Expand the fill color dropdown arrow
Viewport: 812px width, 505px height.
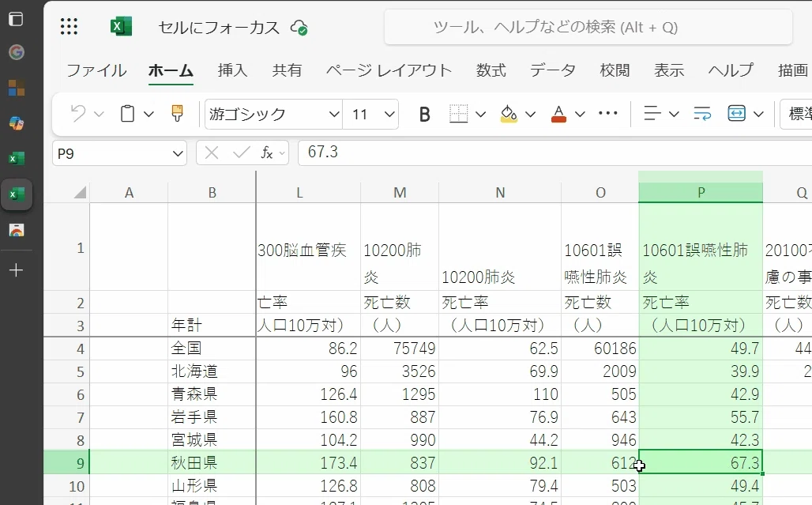point(530,114)
